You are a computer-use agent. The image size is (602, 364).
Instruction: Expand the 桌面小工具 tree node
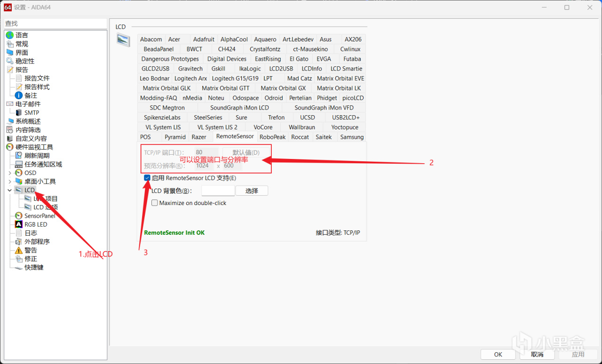point(10,182)
